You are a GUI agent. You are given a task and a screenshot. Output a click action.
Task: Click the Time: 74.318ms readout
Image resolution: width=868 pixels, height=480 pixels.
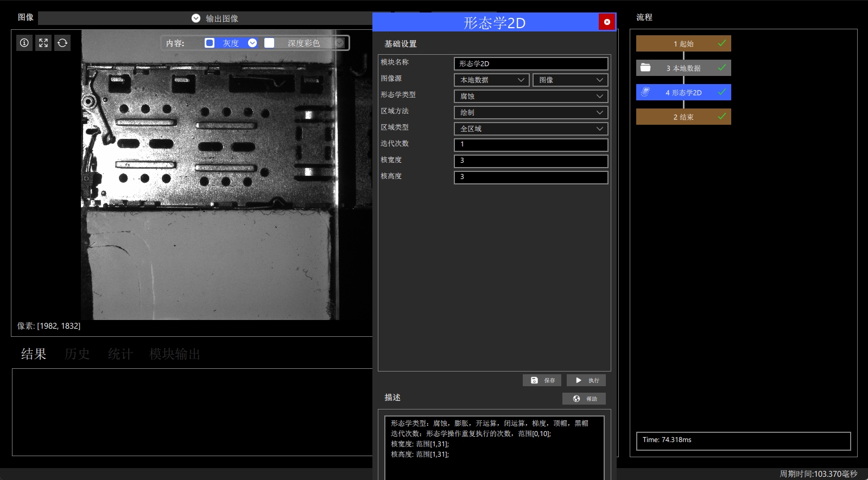[743, 441]
